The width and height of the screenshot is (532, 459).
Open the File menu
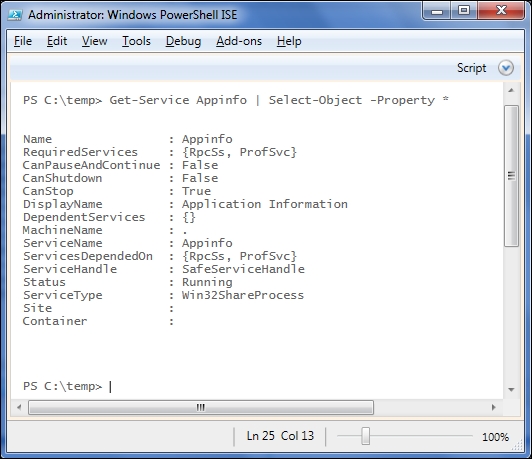[x=23, y=41]
